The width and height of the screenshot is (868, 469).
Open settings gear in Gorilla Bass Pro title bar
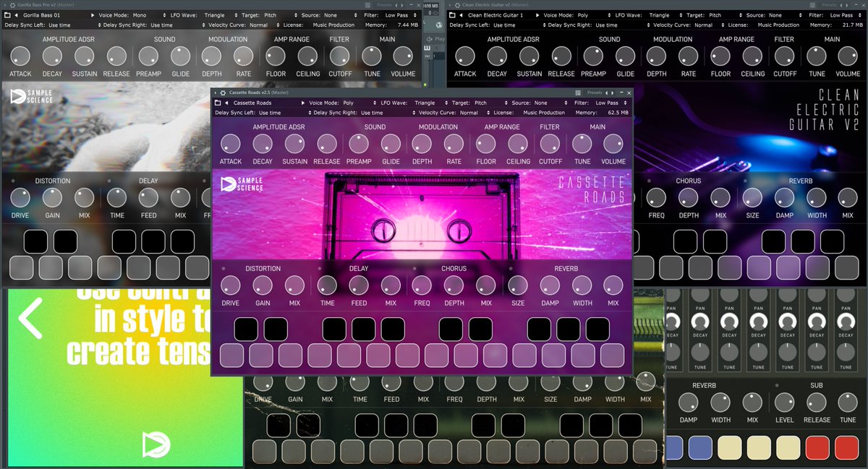[x=14, y=5]
